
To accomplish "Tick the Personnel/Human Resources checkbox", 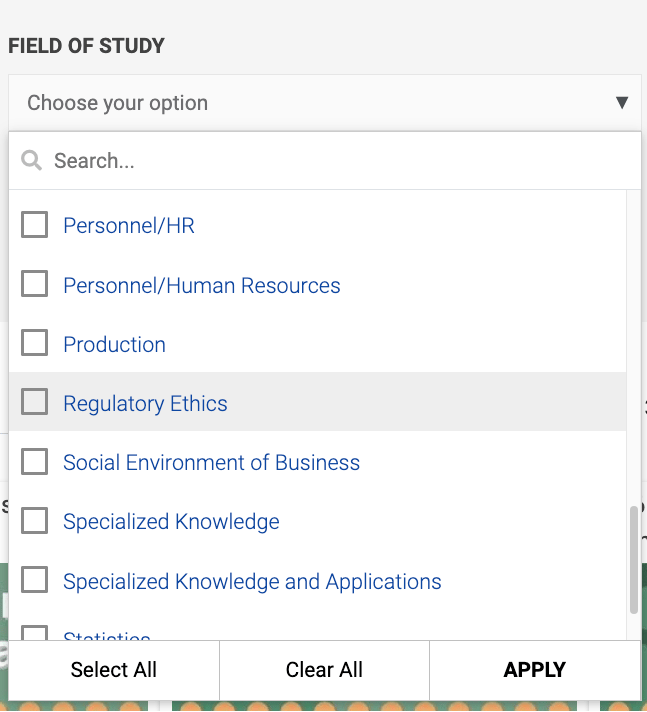I will pos(35,285).
